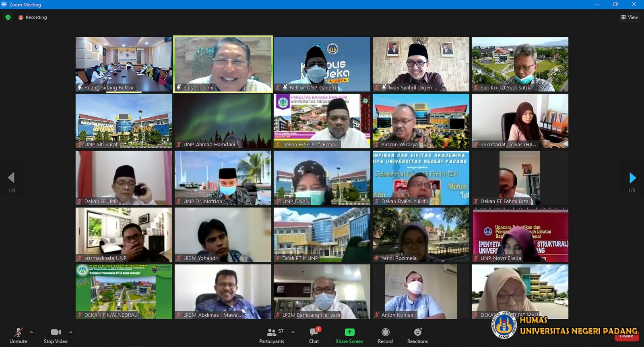Select Rektor UNP_Ganefri video tile

(x=322, y=64)
